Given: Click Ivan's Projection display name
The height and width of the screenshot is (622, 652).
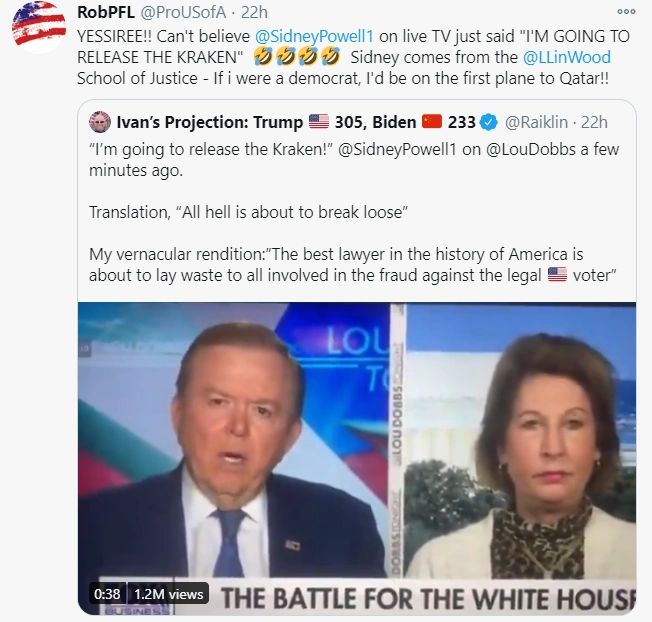Looking at the screenshot, I should click(x=210, y=122).
